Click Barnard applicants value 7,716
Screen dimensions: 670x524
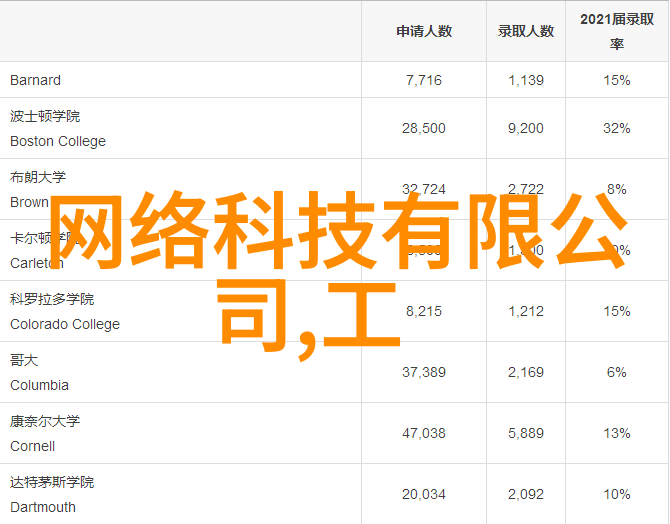coord(424,80)
